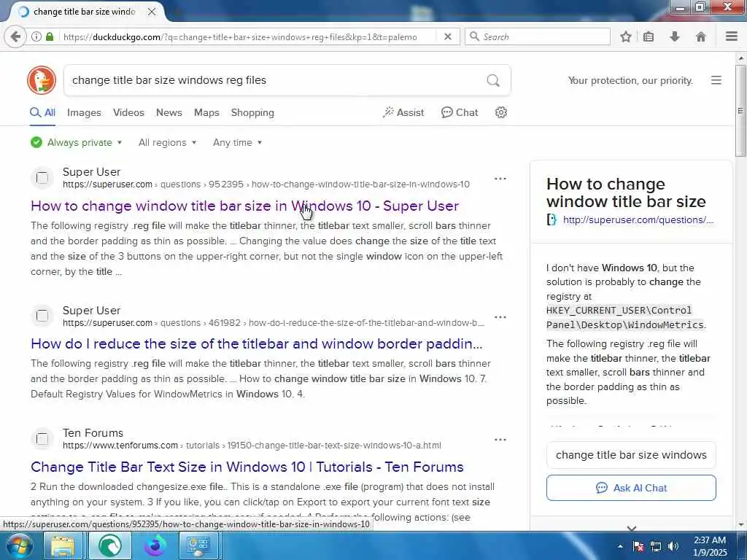
Task: Switch to the Maps tab
Action: pos(206,112)
